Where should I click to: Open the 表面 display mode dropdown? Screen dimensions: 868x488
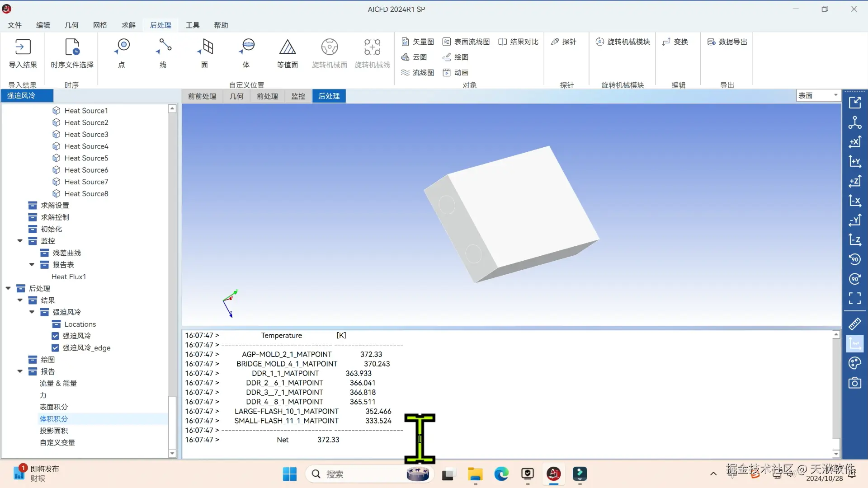point(835,95)
